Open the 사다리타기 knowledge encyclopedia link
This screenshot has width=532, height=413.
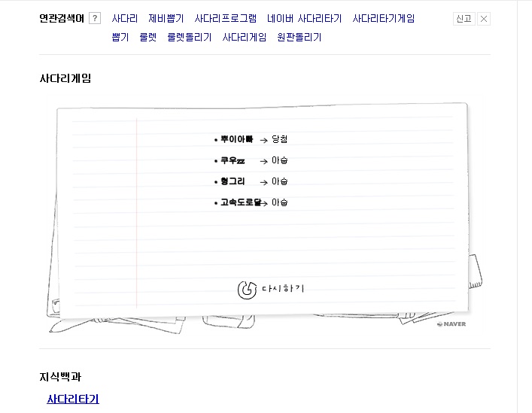coord(73,399)
